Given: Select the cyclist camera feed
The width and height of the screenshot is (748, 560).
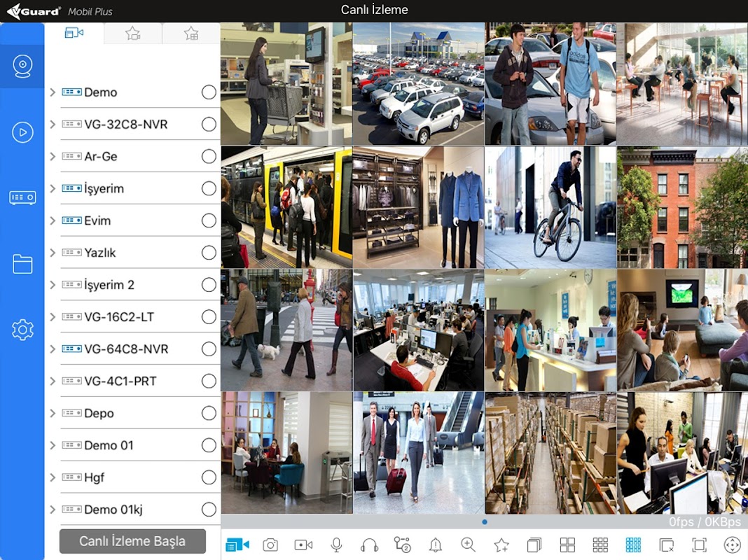Looking at the screenshot, I should tap(550, 208).
